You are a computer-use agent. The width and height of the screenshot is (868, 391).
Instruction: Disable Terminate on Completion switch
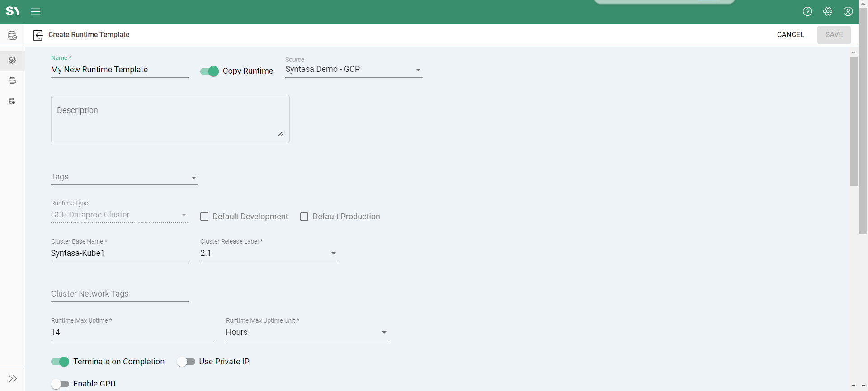(x=60, y=362)
